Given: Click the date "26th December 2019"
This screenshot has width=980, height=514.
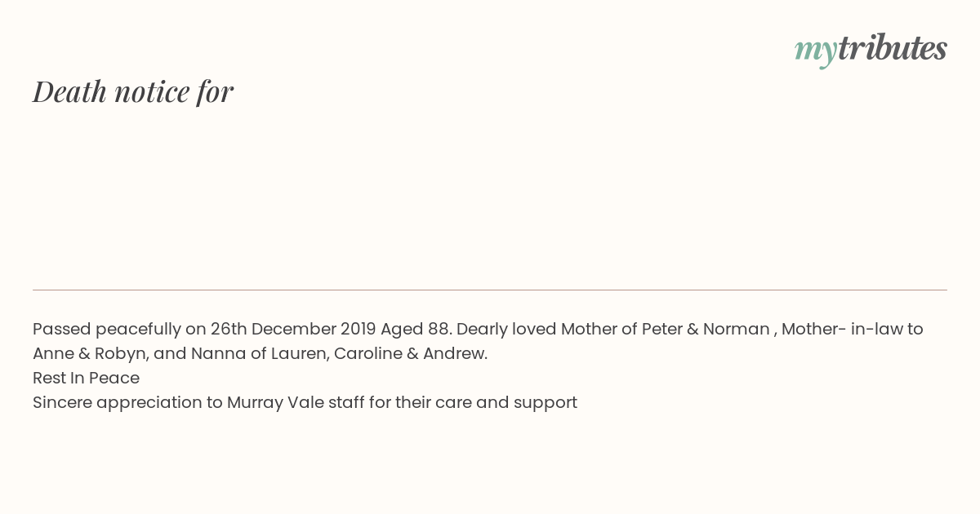Looking at the screenshot, I should (x=293, y=329).
